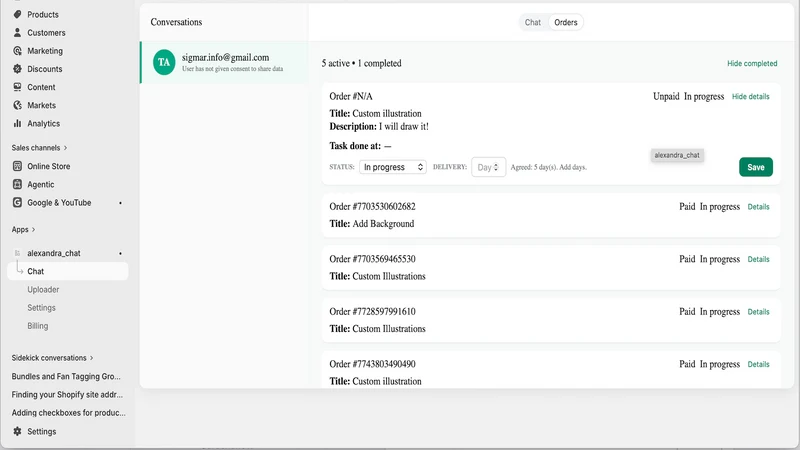Expand Sidekick conversations list

click(53, 358)
